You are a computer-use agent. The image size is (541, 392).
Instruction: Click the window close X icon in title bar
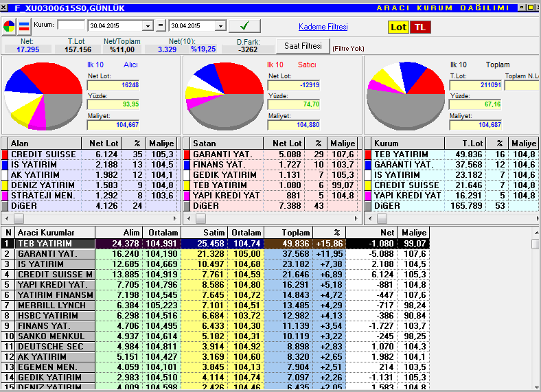tap(4, 8)
